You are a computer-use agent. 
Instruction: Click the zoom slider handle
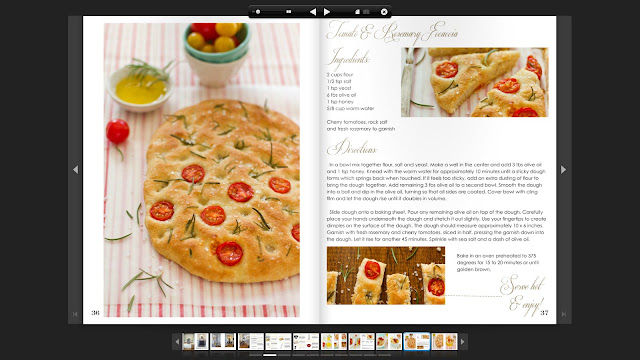click(258, 12)
